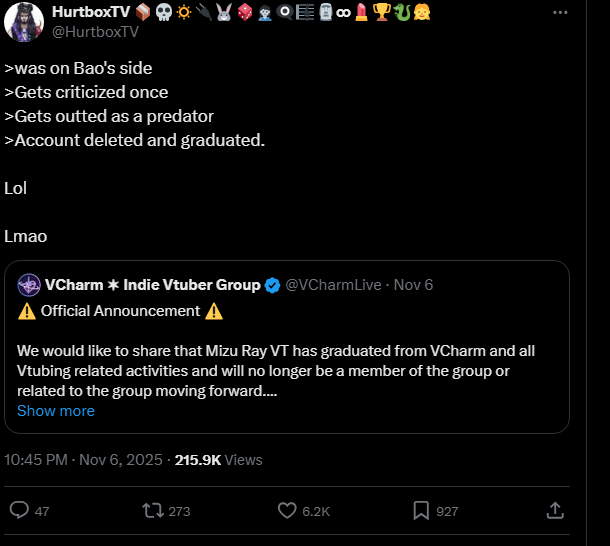
Task: Bookmark this tweet
Action: click(x=420, y=510)
